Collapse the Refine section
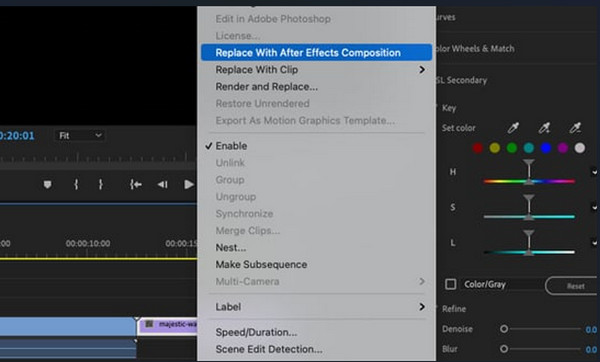600x362 pixels. [454, 309]
